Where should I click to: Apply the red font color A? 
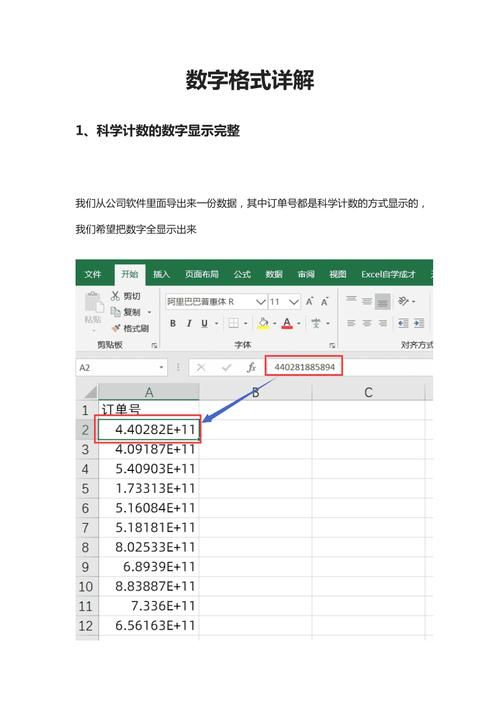(287, 323)
